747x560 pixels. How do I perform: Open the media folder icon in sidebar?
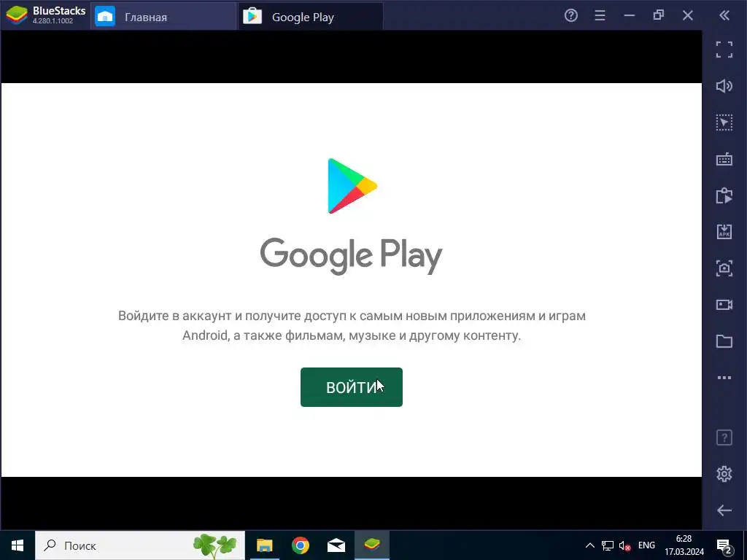[724, 341]
